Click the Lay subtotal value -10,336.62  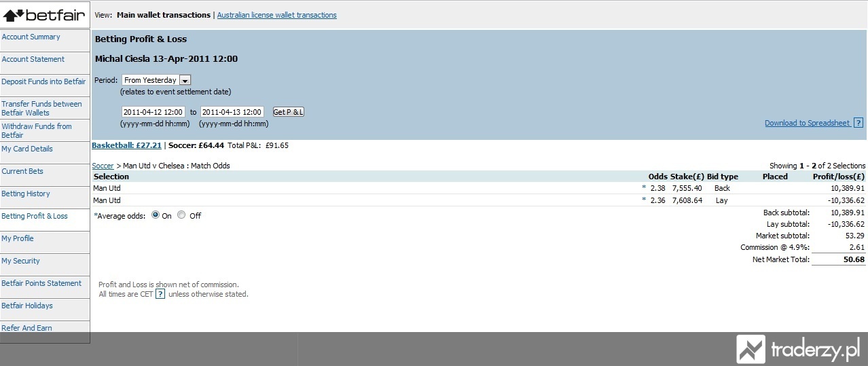(846, 224)
